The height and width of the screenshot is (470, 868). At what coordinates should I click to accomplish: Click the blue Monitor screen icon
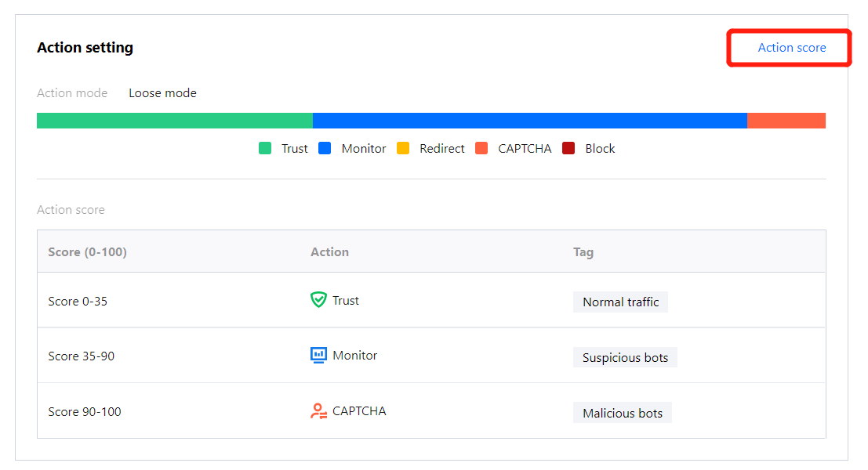[318, 356]
